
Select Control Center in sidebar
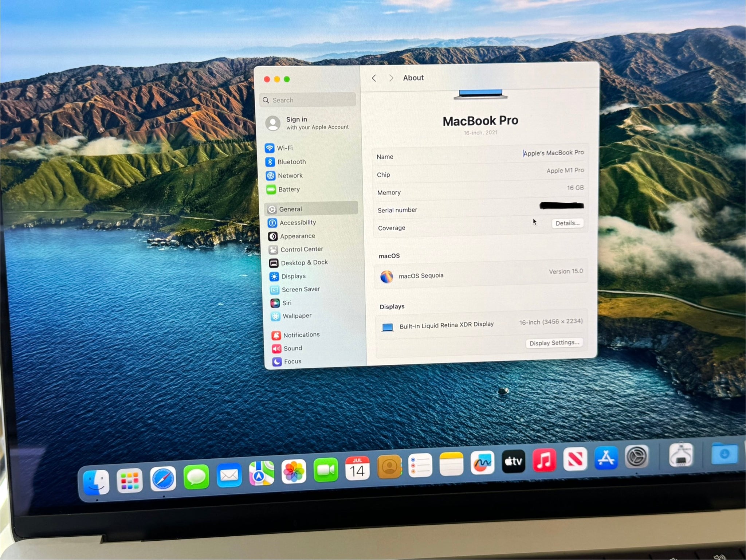pos(301,249)
